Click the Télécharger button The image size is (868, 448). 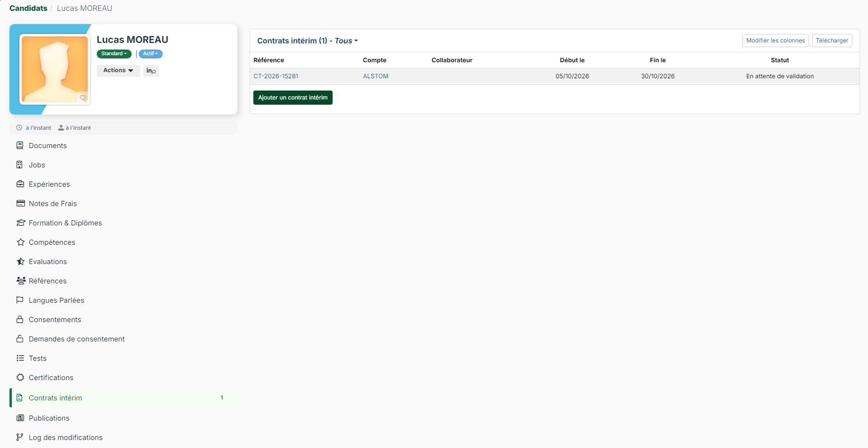tap(832, 41)
